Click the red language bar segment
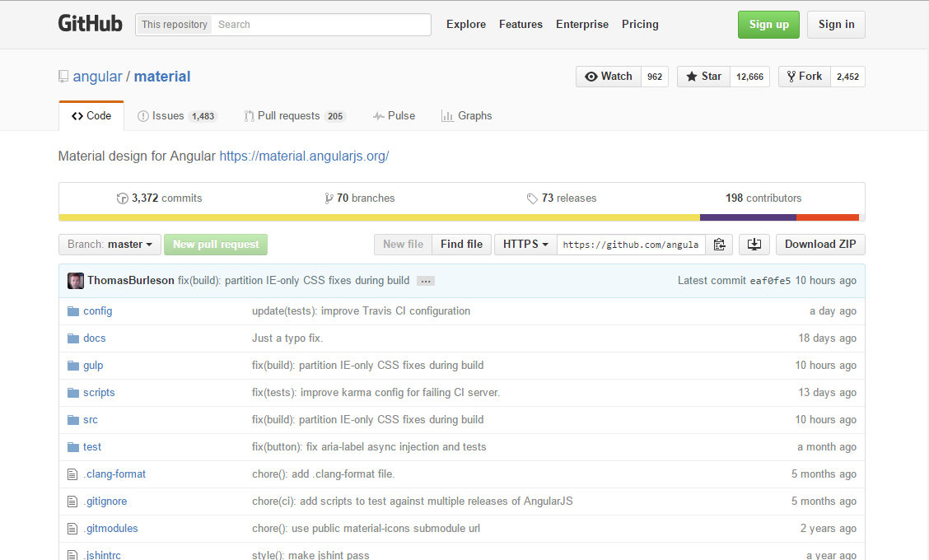Image resolution: width=929 pixels, height=560 pixels. point(828,217)
